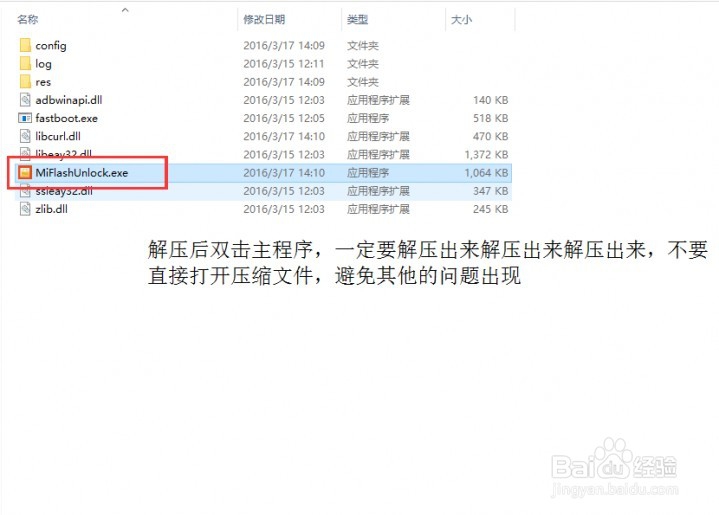The height and width of the screenshot is (515, 719).
Task: Click date 2016/3/17 14:09 of config
Action: coord(284,45)
